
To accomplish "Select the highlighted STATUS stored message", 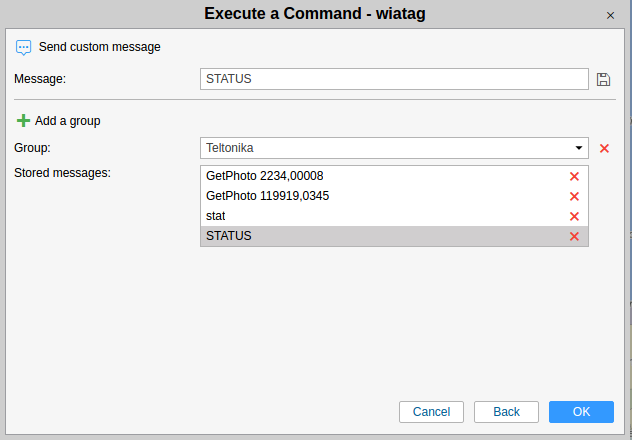I will [229, 236].
